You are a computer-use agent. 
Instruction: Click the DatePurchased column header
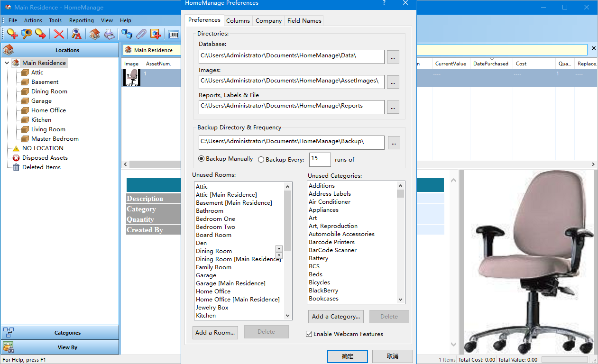pos(491,64)
